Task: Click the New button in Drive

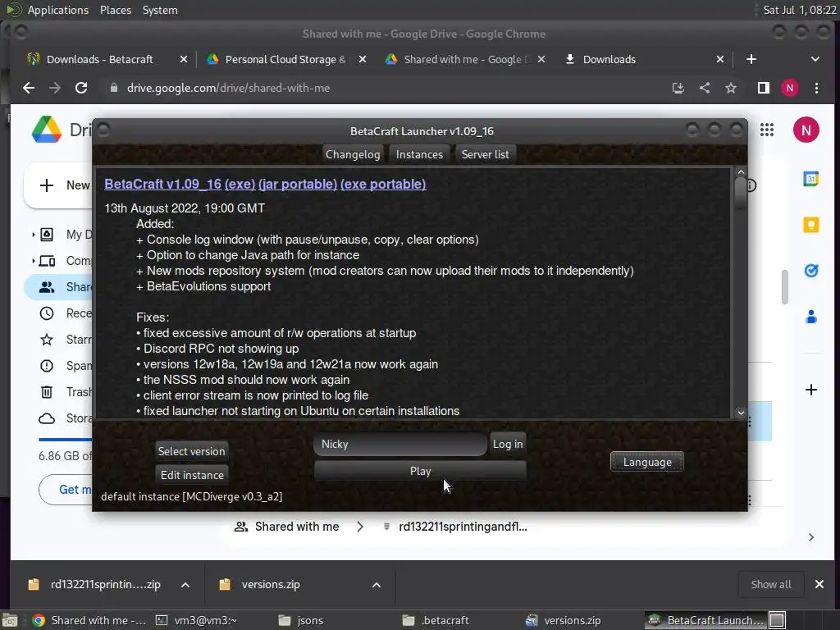Action: pos(58,185)
